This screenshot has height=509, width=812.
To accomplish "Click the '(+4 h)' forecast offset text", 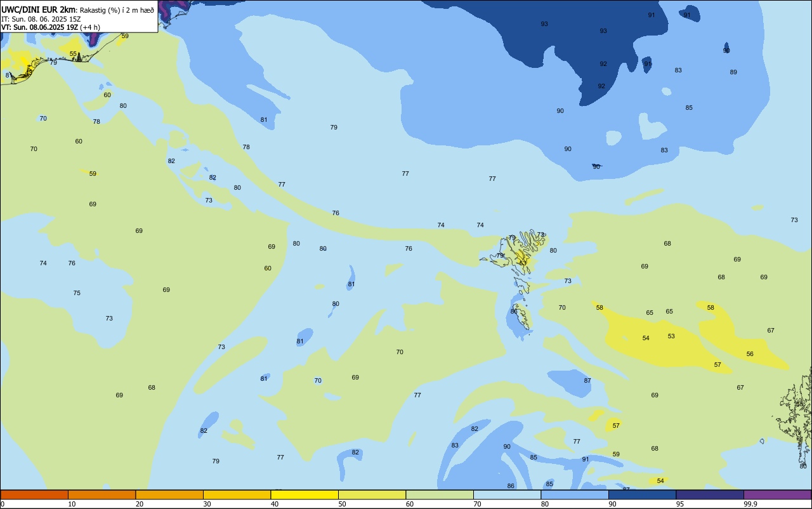I will (x=90, y=27).
